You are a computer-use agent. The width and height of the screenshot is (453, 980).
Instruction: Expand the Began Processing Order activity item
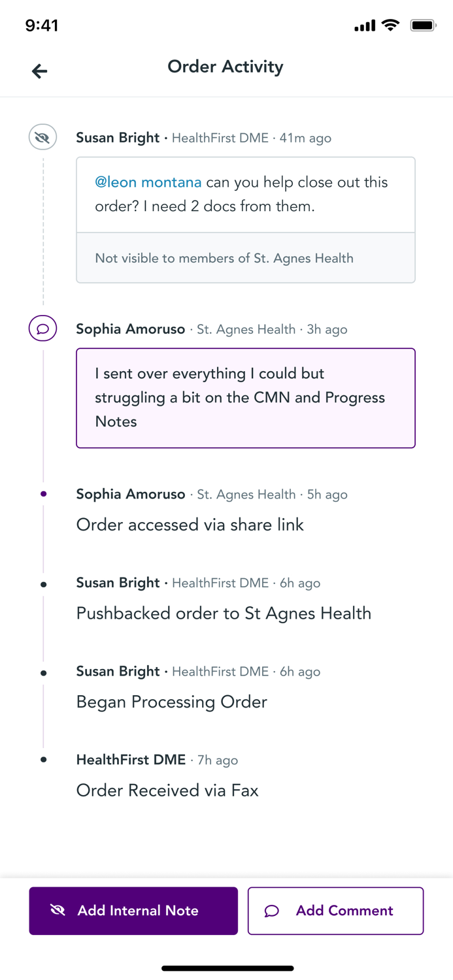(171, 702)
